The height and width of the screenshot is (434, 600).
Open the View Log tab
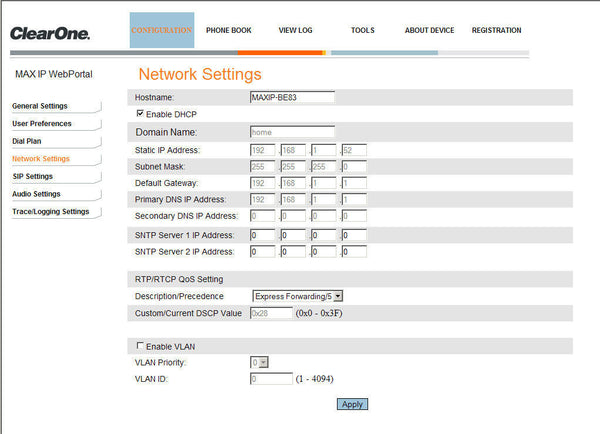[x=295, y=30]
